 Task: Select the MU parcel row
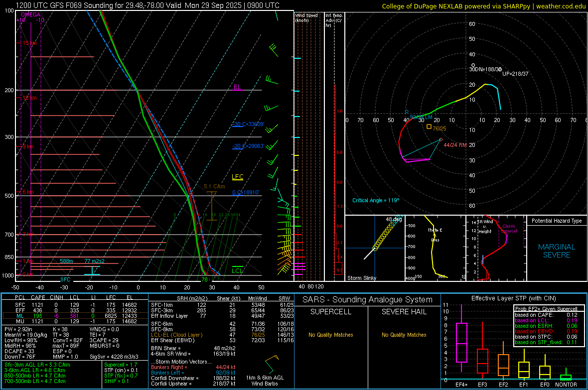coord(75,321)
